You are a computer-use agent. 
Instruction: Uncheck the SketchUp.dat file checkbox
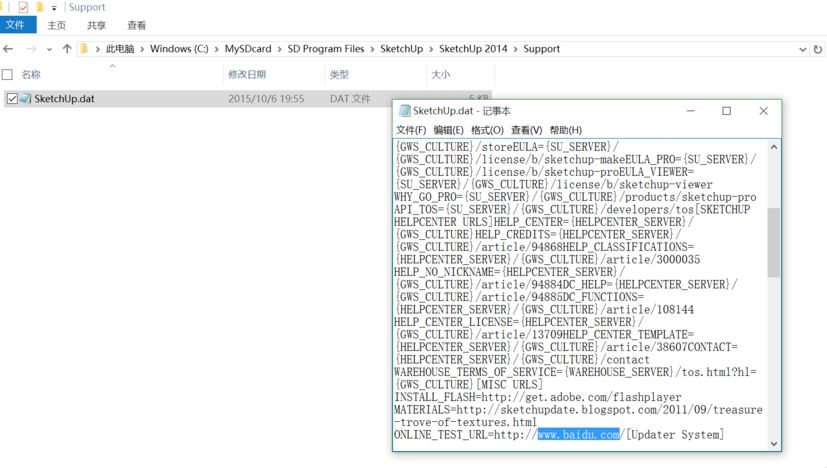pos(12,99)
